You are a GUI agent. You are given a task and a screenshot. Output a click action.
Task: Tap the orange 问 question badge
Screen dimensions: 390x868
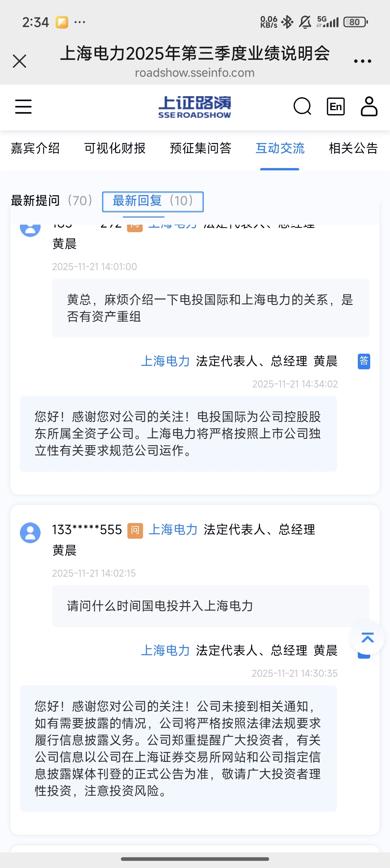point(135,531)
